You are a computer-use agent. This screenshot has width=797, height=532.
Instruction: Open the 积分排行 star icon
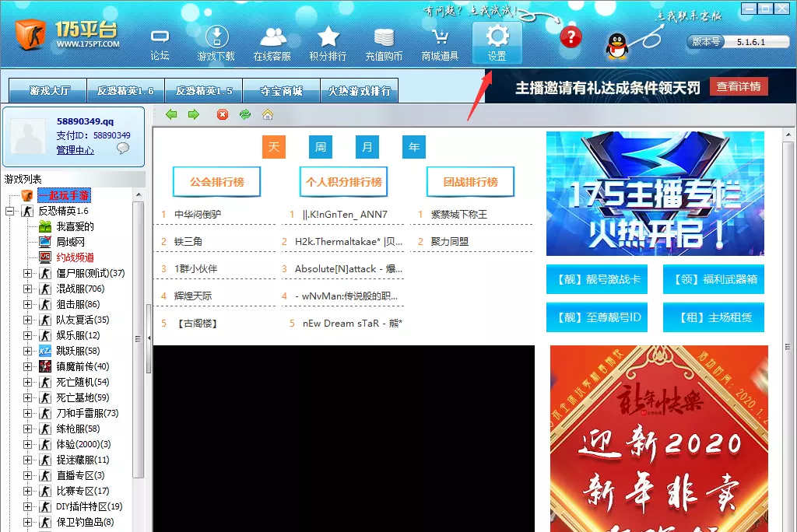[328, 37]
